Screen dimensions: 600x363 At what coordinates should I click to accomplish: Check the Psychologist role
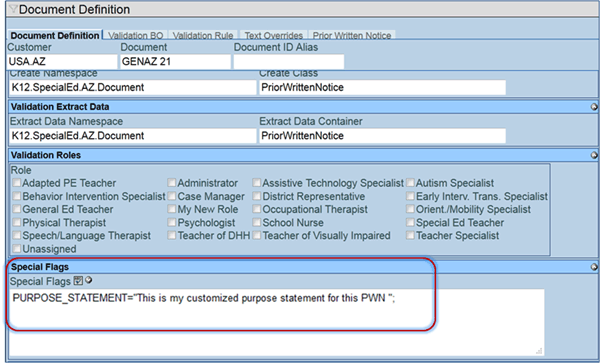[x=172, y=222]
